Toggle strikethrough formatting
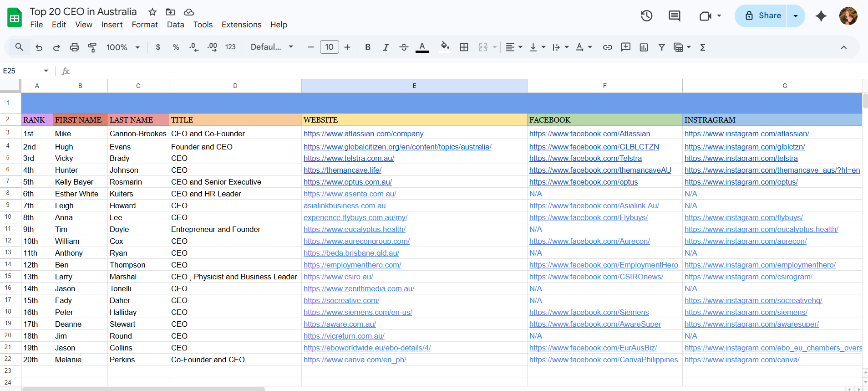868x391 pixels. pos(404,47)
